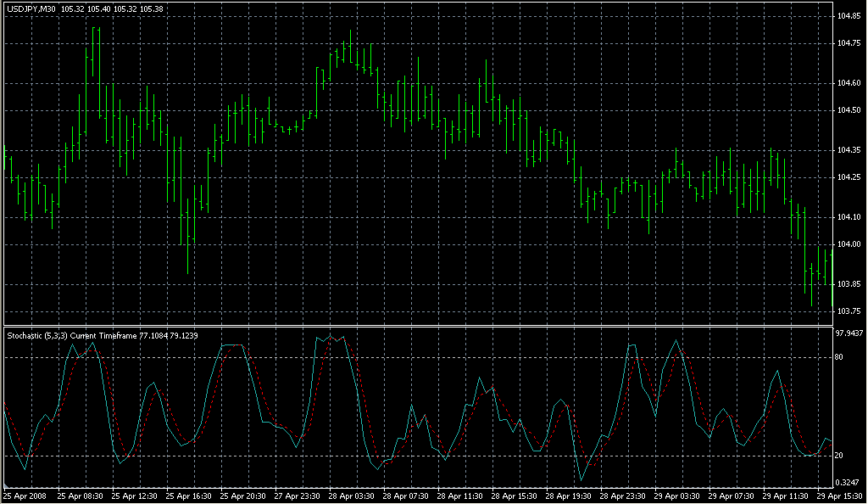Select the 104.00 price level label

coord(849,244)
